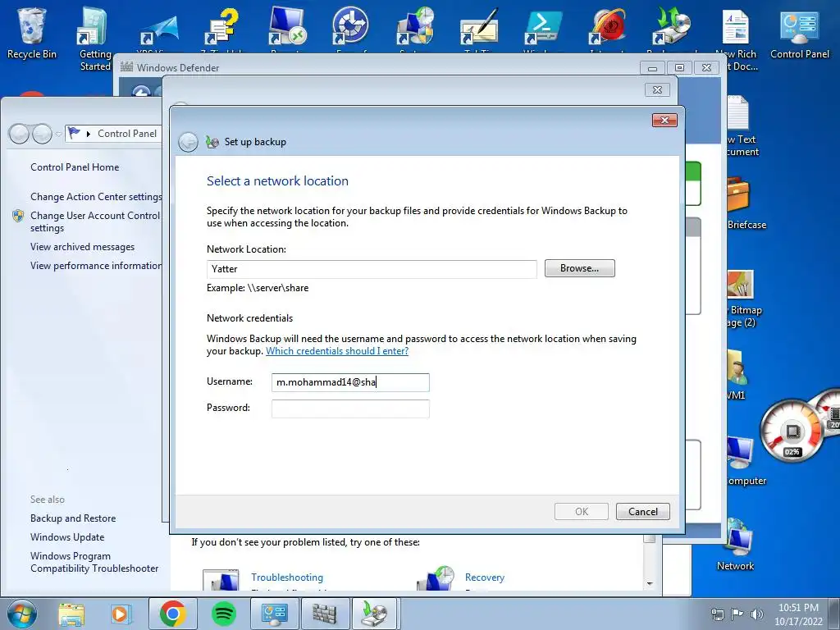840x630 pixels.
Task: Click the Browse... button
Action: (580, 268)
